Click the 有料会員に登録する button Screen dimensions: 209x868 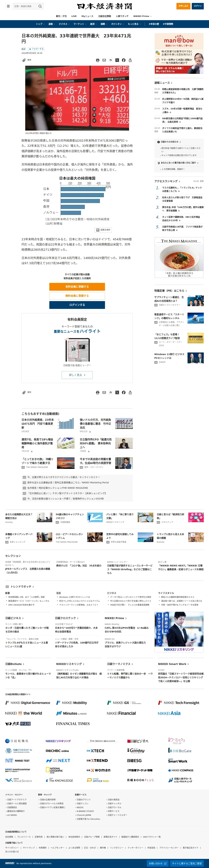[x=77, y=286]
